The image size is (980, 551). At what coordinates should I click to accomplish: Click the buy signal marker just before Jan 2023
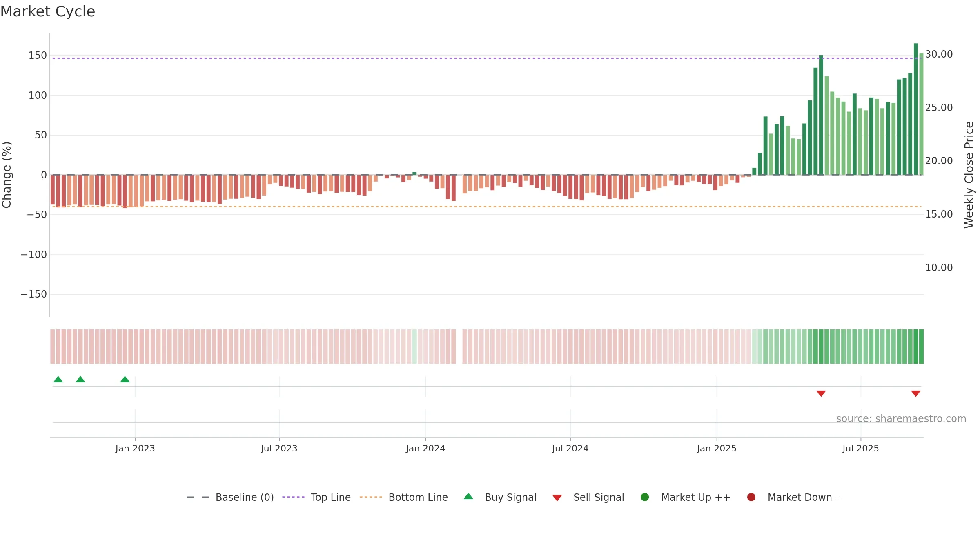[125, 380]
